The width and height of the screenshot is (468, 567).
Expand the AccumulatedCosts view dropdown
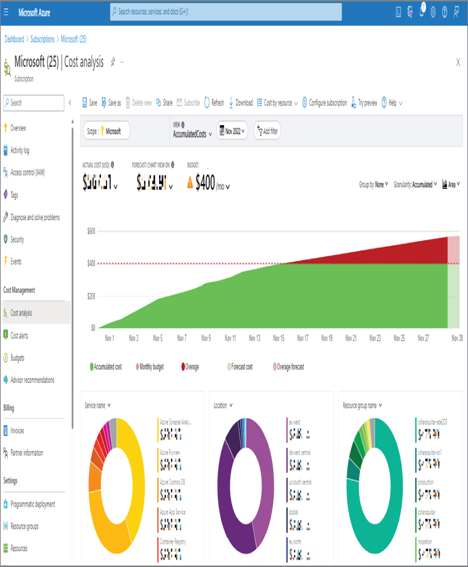pyautogui.click(x=192, y=134)
